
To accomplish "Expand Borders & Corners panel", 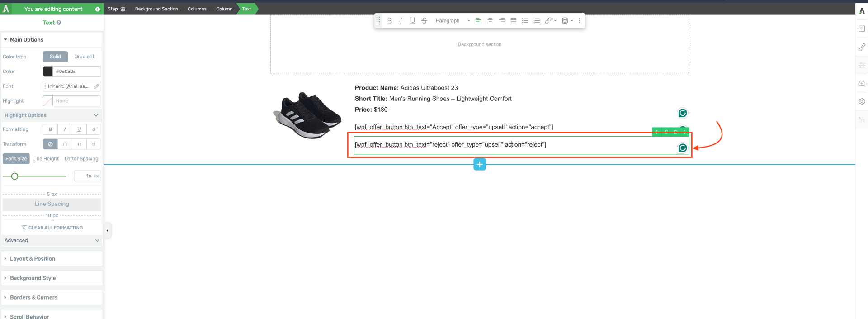I will tap(52, 298).
